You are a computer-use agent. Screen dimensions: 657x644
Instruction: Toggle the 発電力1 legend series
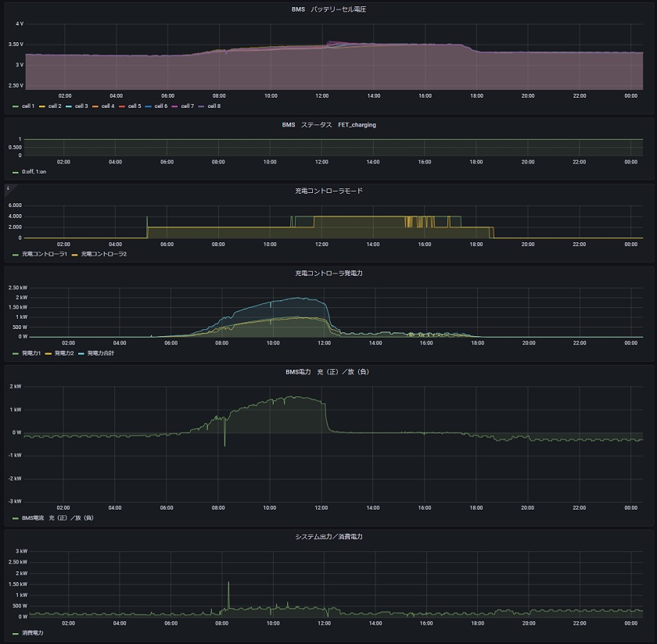click(x=31, y=353)
